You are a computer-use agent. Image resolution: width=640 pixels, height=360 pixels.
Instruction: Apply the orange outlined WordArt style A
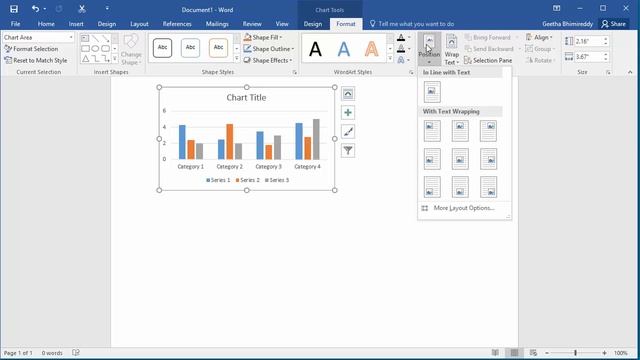[371, 49]
